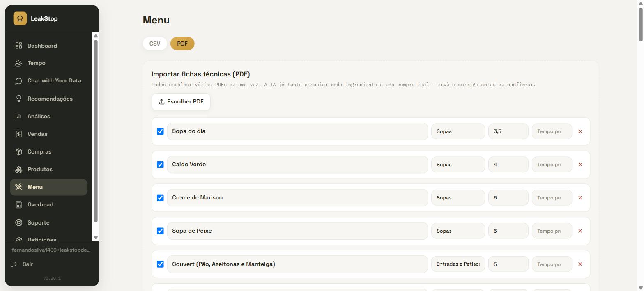644x291 pixels.
Task: Click the Tempo weather icon
Action: point(18,63)
